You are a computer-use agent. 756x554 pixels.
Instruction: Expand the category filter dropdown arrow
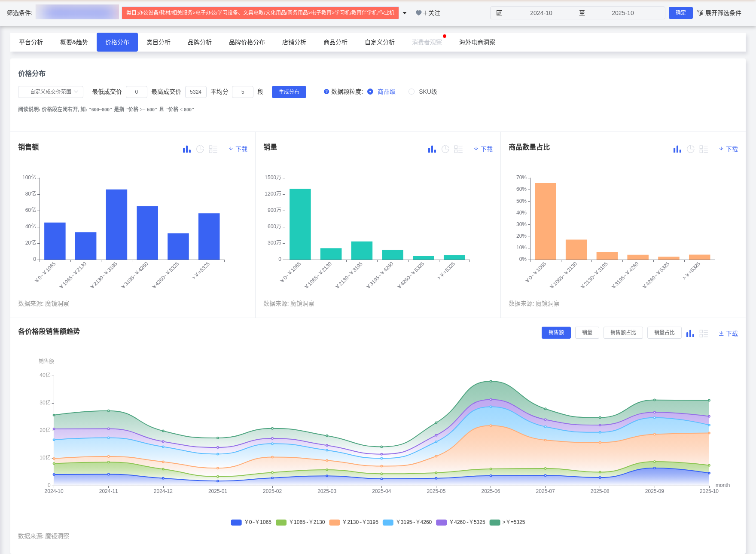405,13
